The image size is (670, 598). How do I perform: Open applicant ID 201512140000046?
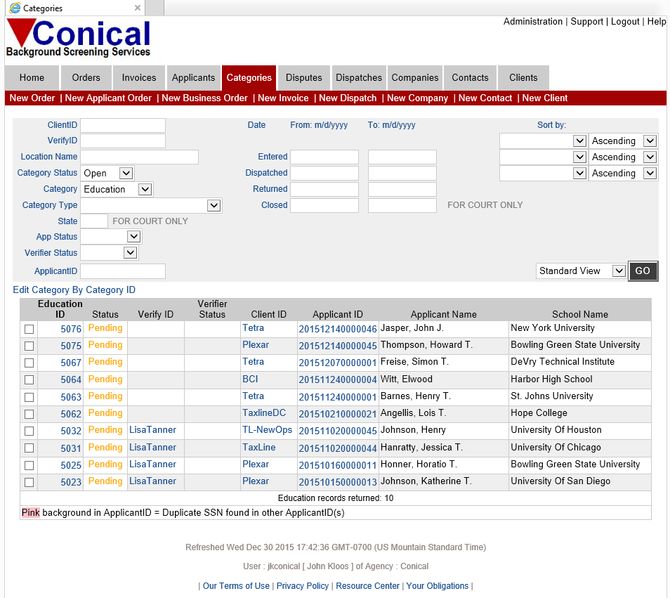[x=337, y=329]
